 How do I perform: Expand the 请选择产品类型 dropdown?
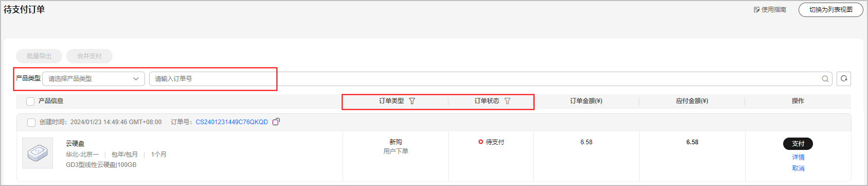click(94, 79)
